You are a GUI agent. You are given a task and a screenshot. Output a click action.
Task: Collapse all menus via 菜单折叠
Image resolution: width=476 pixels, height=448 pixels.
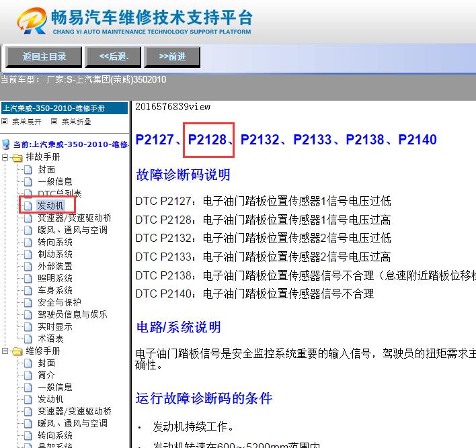tap(76, 122)
